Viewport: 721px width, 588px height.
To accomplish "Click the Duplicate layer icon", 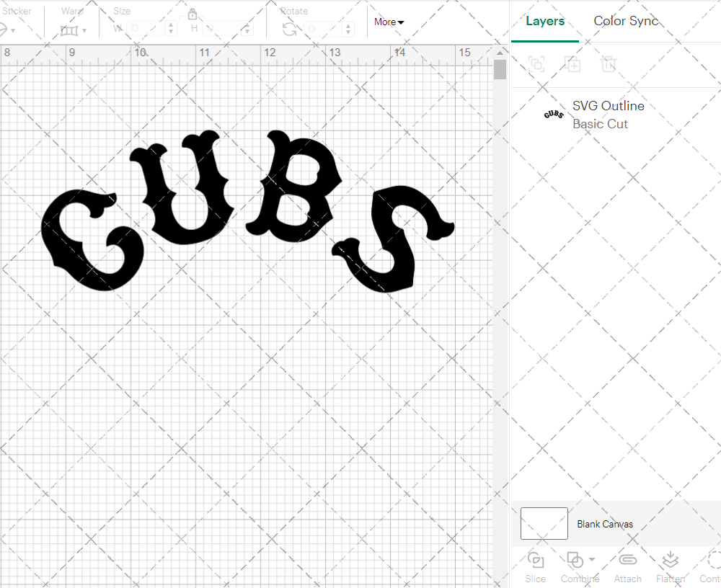I will tap(573, 64).
